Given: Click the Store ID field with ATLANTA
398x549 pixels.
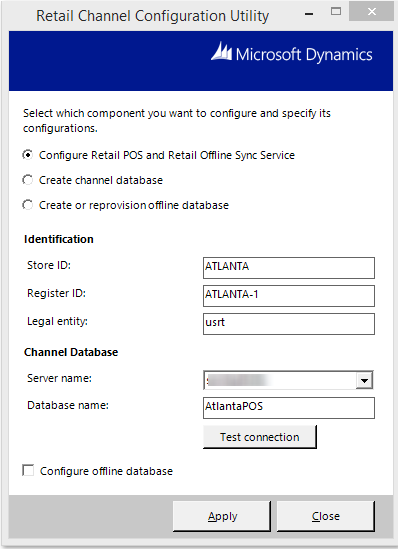Looking at the screenshot, I should (289, 268).
